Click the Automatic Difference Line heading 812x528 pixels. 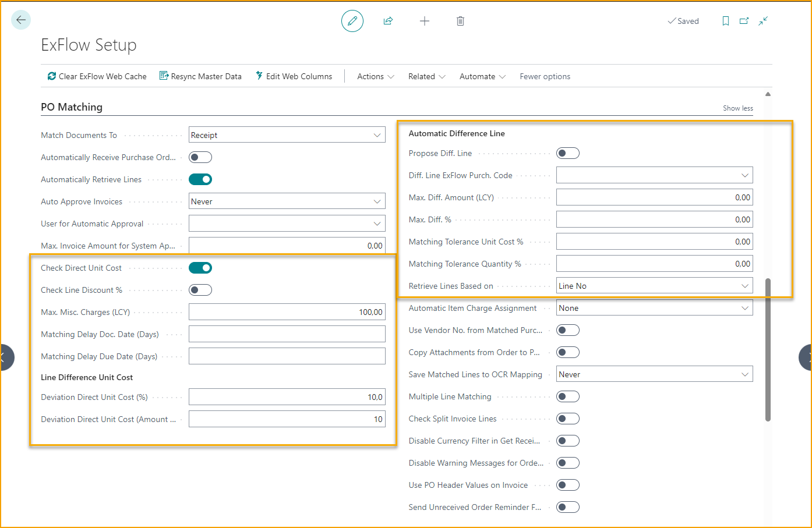(457, 133)
